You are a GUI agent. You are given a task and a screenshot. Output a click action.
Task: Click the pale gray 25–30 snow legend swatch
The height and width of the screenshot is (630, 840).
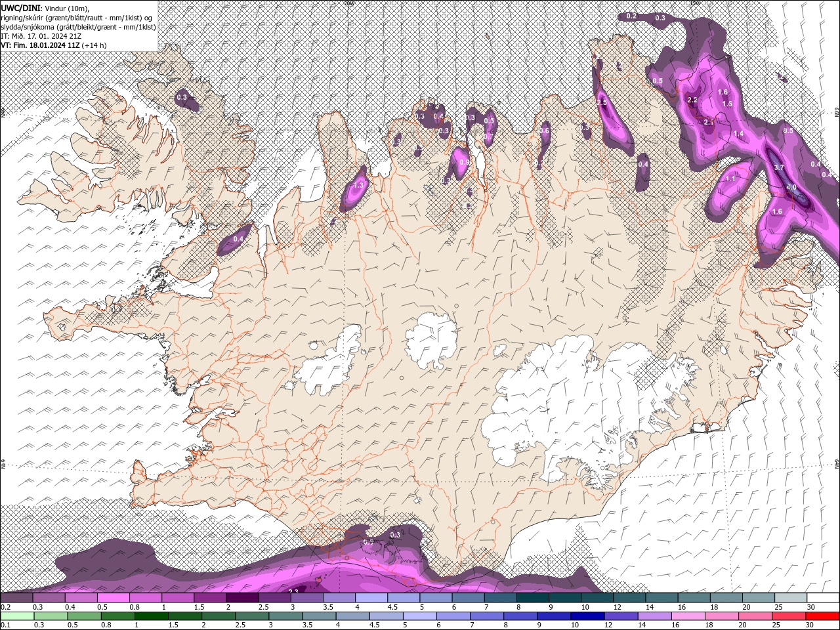click(x=791, y=598)
